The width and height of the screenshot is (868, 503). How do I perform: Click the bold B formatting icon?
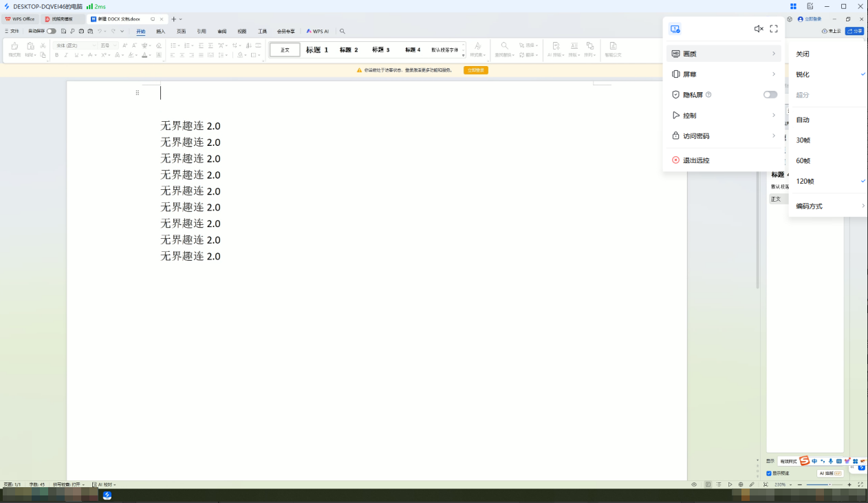tap(56, 55)
